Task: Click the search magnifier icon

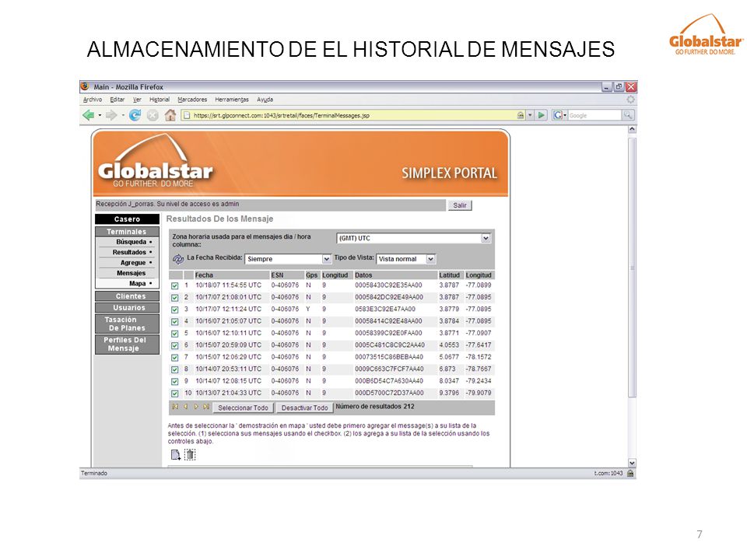Action: click(628, 115)
